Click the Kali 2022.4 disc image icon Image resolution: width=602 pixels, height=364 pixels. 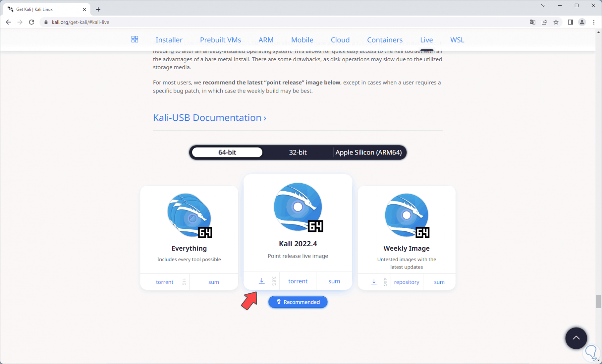[x=298, y=207]
